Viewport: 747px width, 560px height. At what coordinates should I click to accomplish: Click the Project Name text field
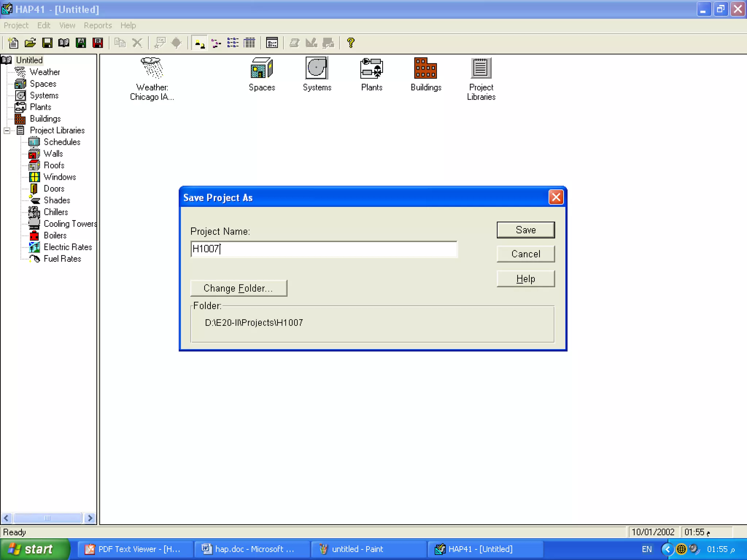pos(324,249)
